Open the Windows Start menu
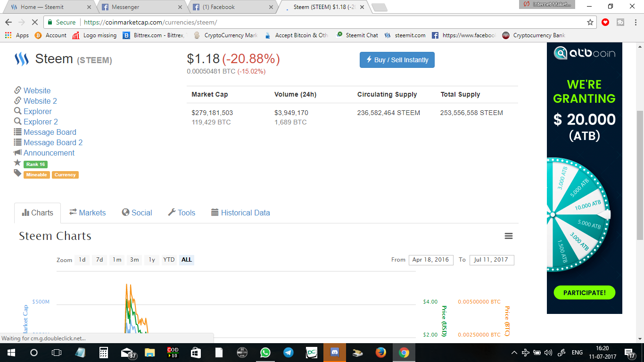 tap(10, 353)
